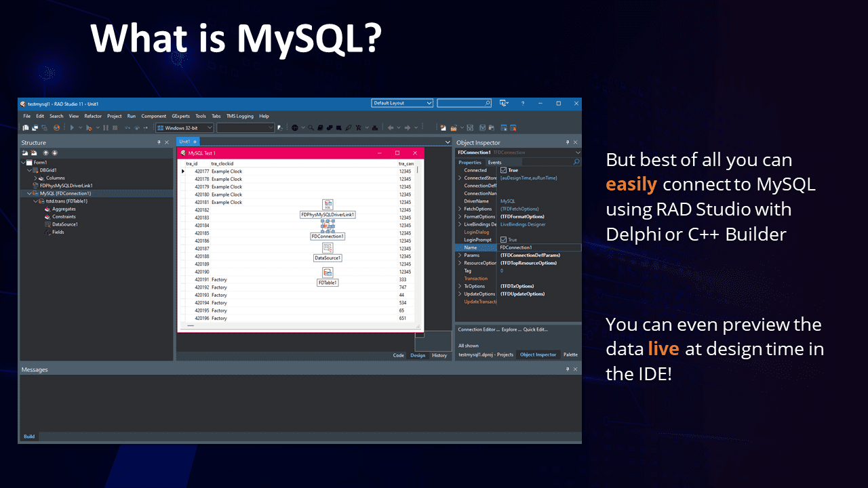Click the Explore link in Object Inspector

511,329
